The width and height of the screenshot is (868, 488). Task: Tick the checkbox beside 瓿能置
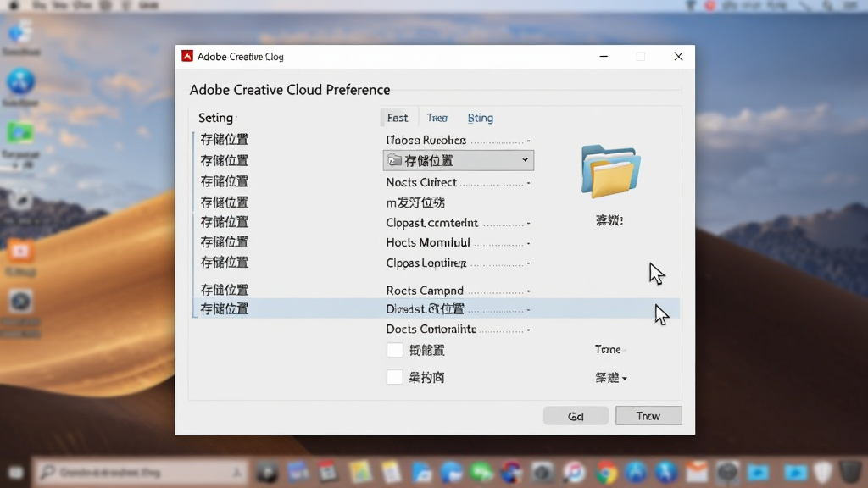(395, 350)
